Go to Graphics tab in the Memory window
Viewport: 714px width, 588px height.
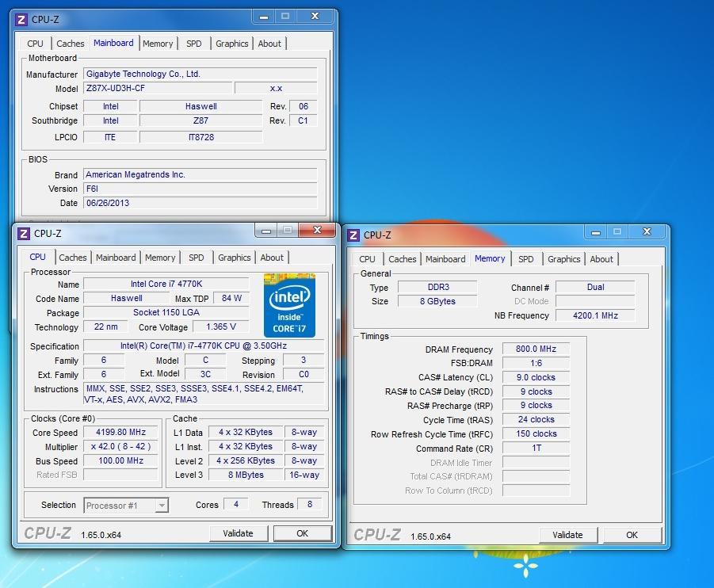tap(563, 259)
